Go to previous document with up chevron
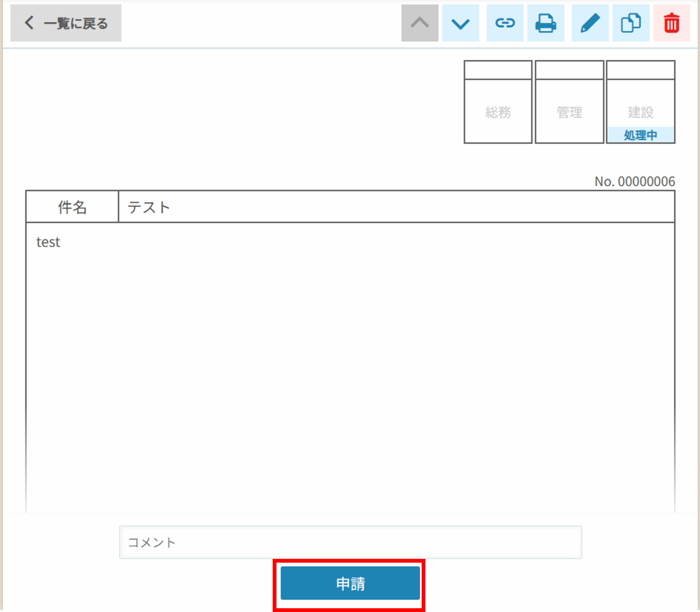Viewport: 700px width, 612px height. click(x=419, y=23)
